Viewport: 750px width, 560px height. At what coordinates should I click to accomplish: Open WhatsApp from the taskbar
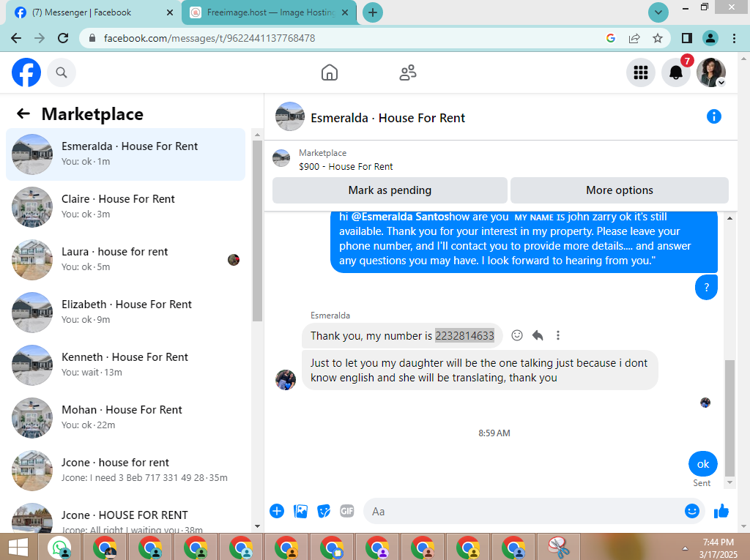pyautogui.click(x=59, y=548)
